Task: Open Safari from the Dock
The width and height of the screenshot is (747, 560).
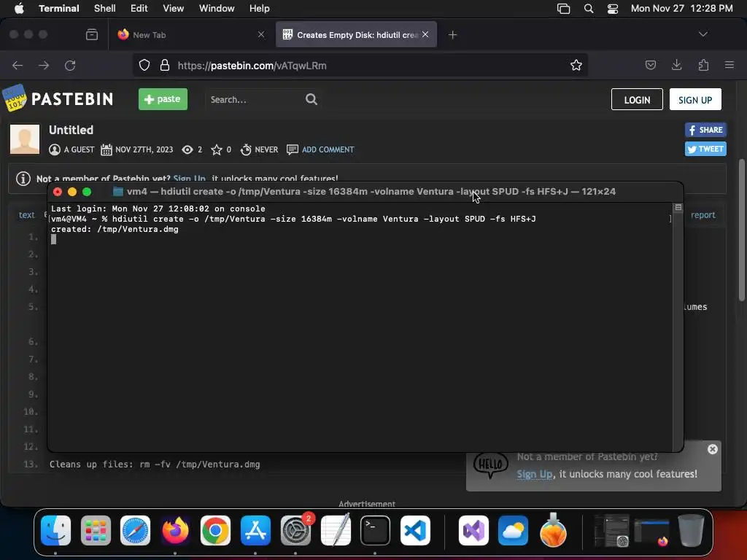Action: (x=135, y=530)
